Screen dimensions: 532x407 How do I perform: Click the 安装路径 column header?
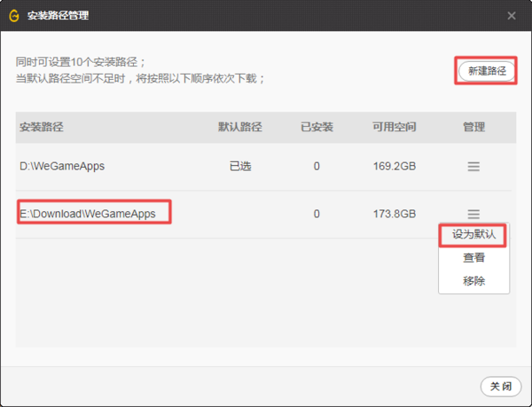42,127
